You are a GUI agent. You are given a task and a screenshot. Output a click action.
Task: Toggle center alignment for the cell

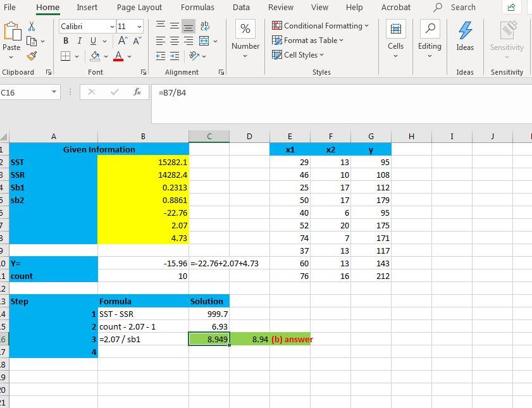[x=173, y=40]
